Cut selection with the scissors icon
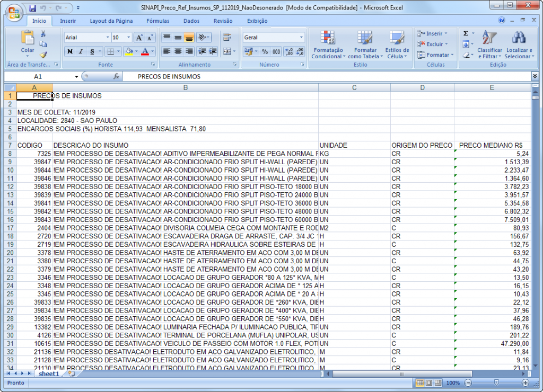 coord(43,33)
